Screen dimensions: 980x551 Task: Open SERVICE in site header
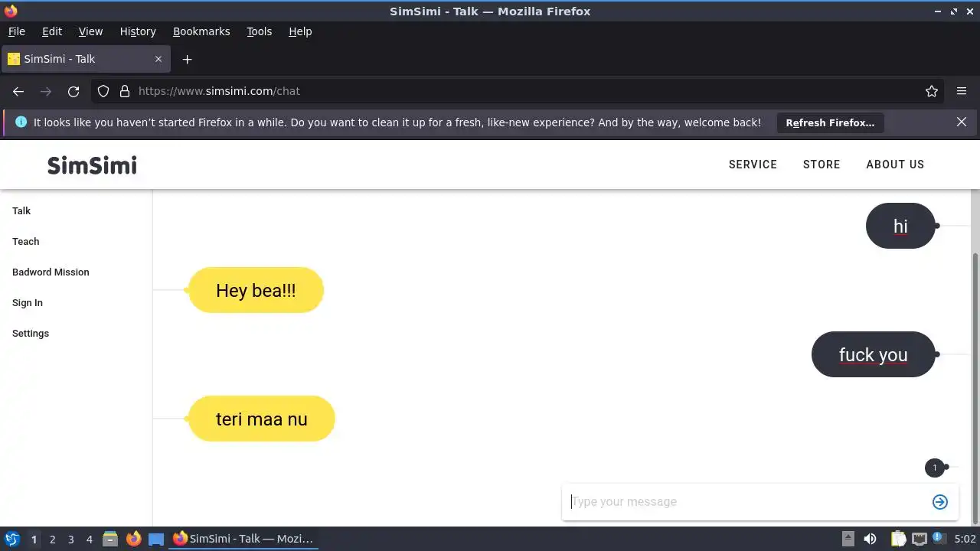point(753,165)
